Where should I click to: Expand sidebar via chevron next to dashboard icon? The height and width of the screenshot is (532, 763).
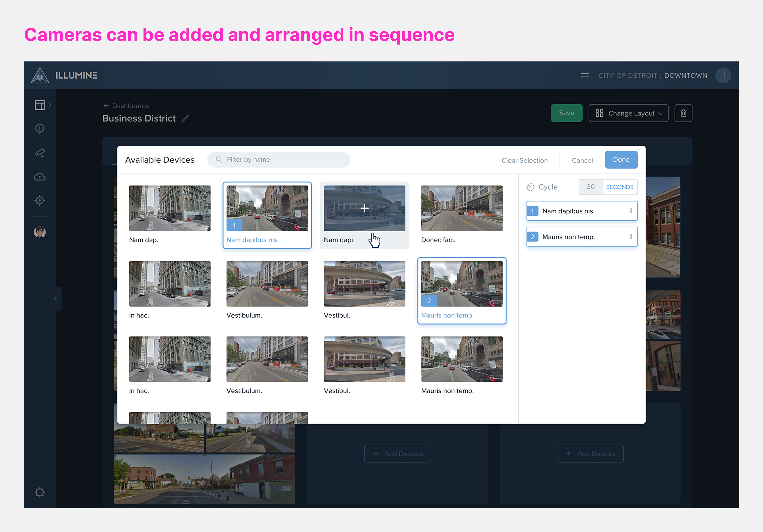coord(50,105)
